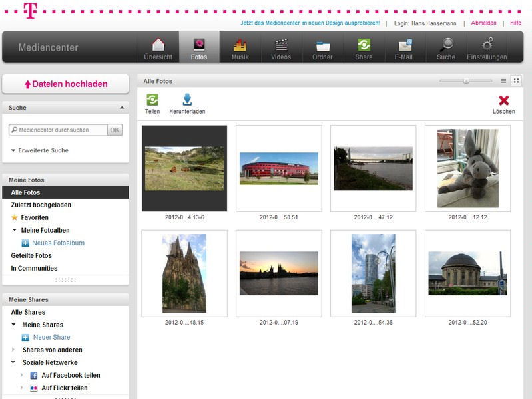532x399 pixels.
Task: Expand Auf Facebook teilen arrow
Action: tap(22, 375)
